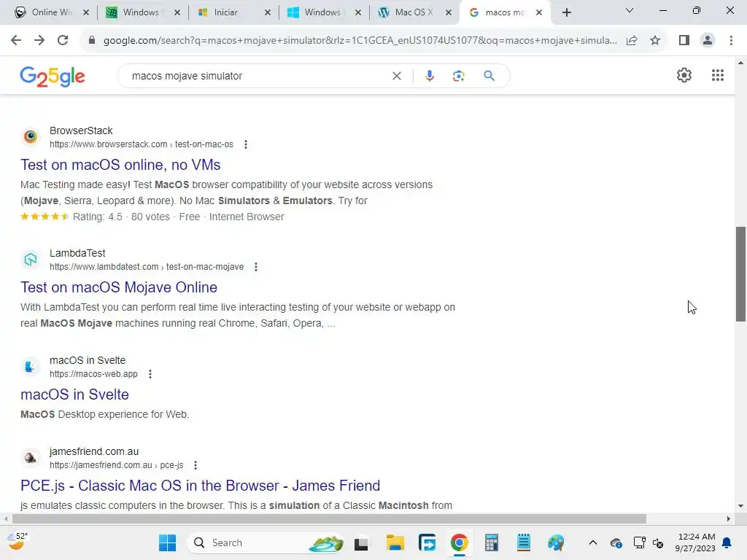This screenshot has height=560, width=747.
Task: Open PCE.js Classic Mac OS in the Browser
Action: (x=200, y=485)
